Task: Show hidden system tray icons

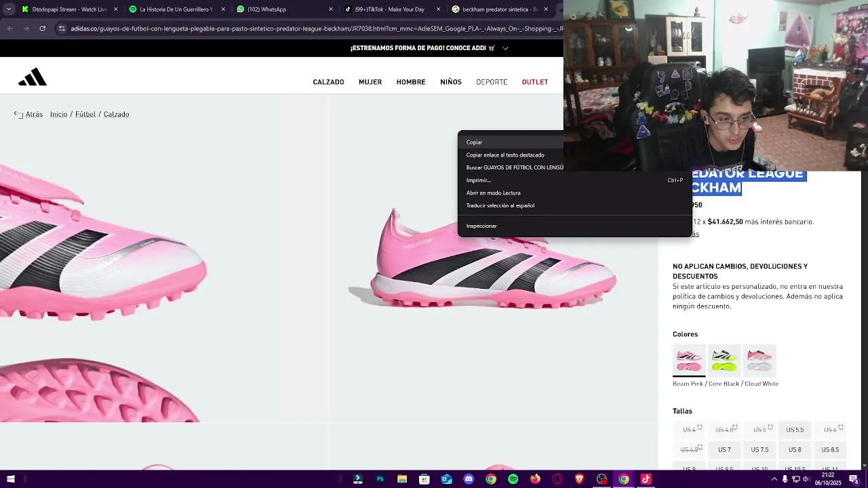Action: click(x=774, y=479)
